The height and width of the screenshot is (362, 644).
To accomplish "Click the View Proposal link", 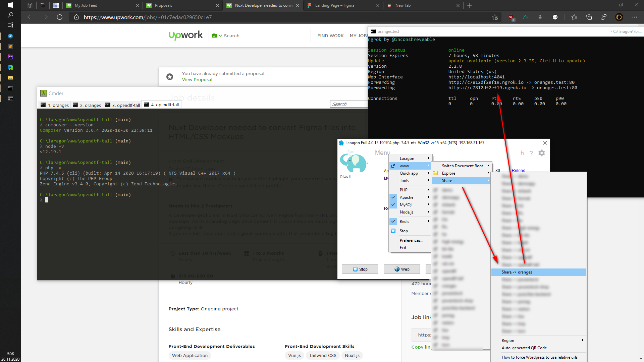I will [197, 80].
